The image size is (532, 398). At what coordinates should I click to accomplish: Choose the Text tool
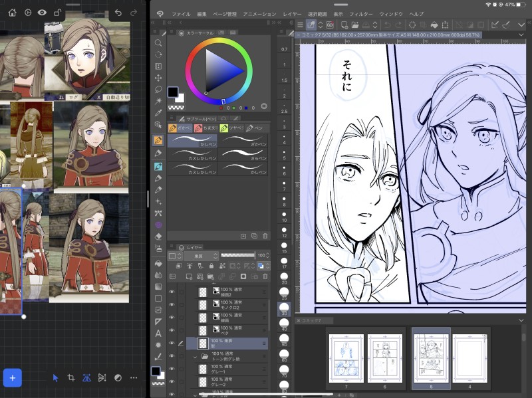point(158,333)
